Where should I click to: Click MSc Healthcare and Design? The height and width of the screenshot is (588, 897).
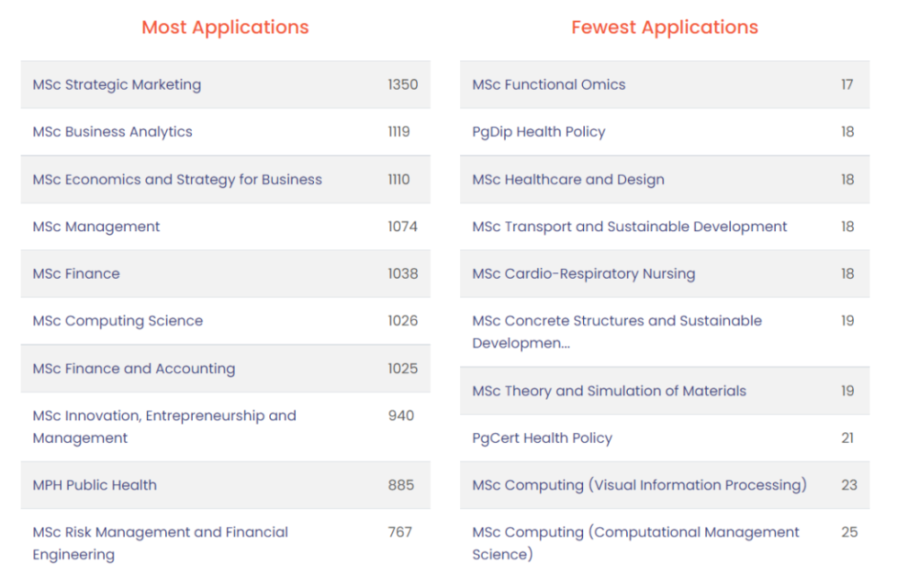coord(665,179)
